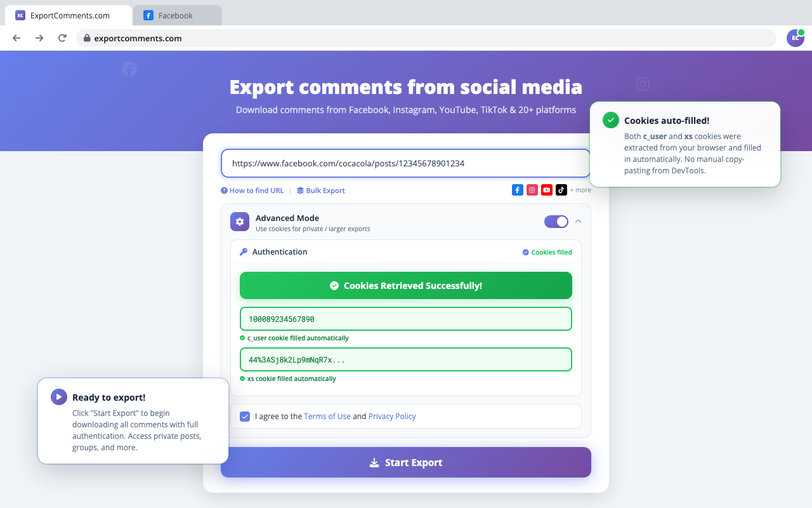Screen dimensions: 812x508
Task: Click the browser back arrow
Action: [16, 38]
